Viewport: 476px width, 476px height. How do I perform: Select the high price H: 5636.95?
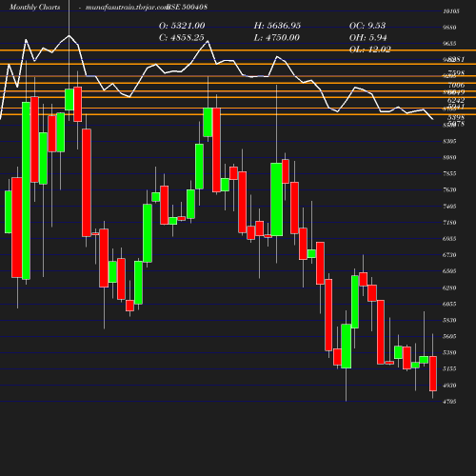[277, 26]
